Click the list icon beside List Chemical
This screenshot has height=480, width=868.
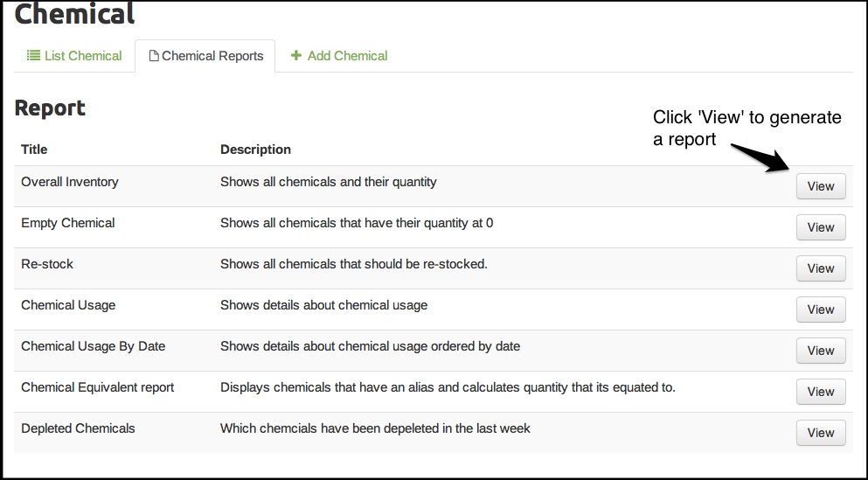(x=34, y=56)
